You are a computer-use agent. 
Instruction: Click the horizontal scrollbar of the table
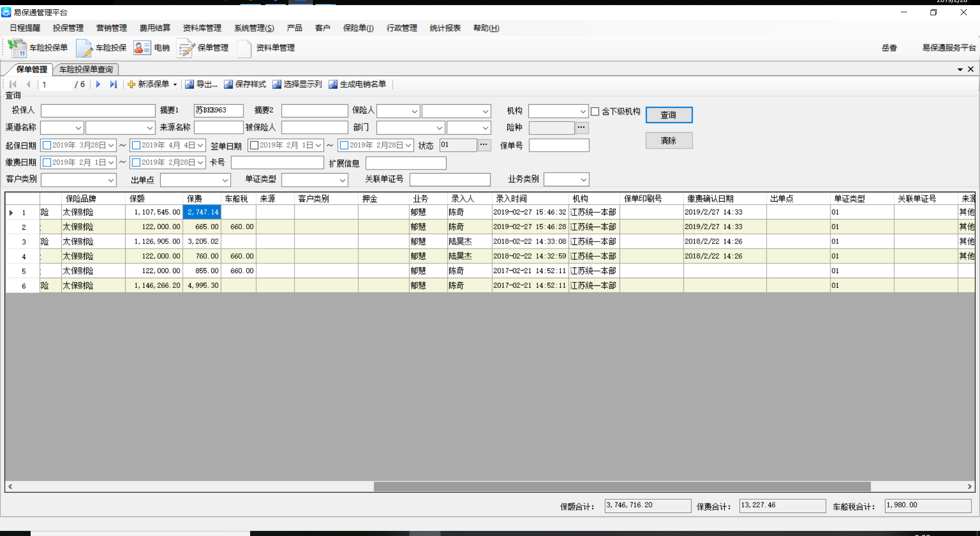pyautogui.click(x=622, y=486)
